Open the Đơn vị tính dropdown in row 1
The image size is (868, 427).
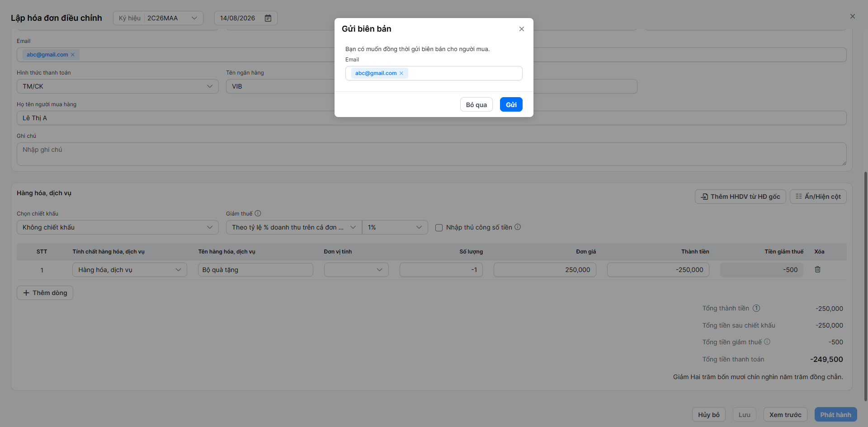tap(356, 270)
